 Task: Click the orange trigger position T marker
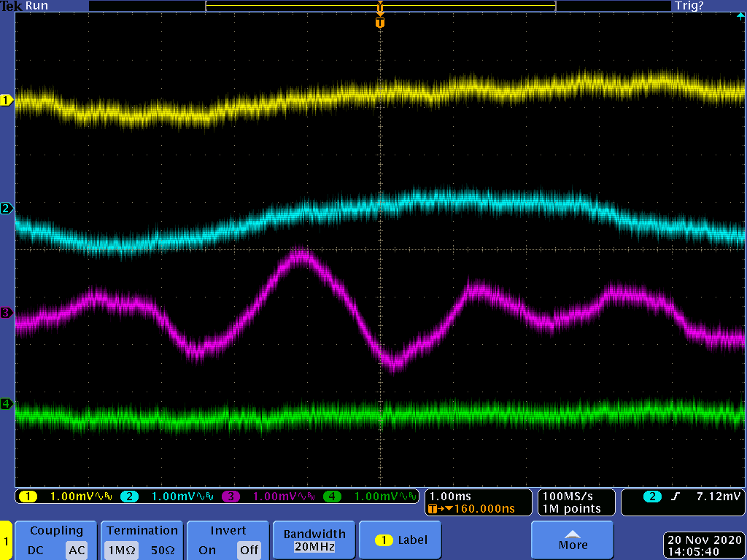379,23
